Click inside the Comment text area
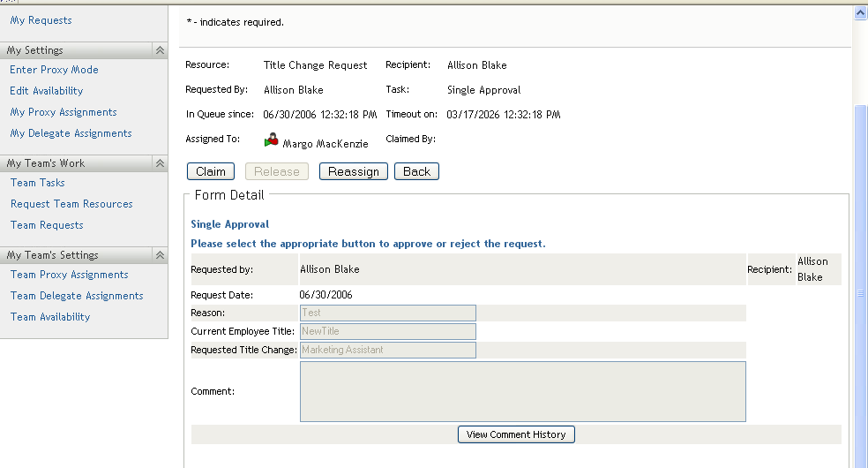The height and width of the screenshot is (468, 868). click(x=522, y=391)
